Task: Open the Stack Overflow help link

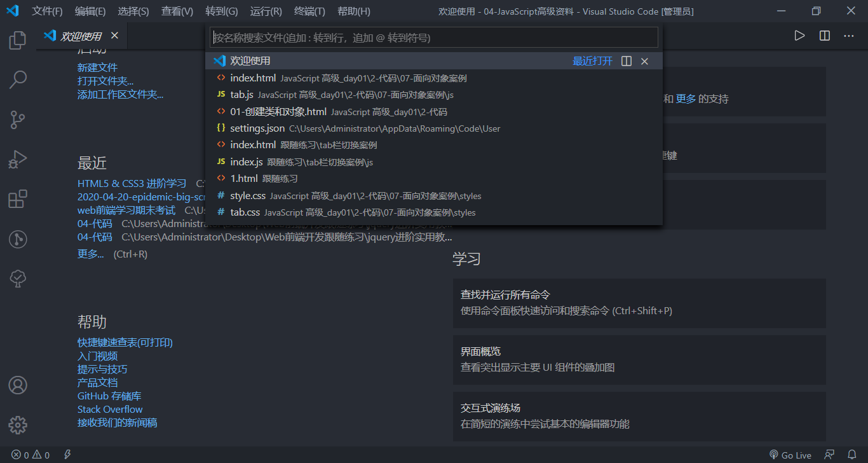Action: pyautogui.click(x=109, y=409)
